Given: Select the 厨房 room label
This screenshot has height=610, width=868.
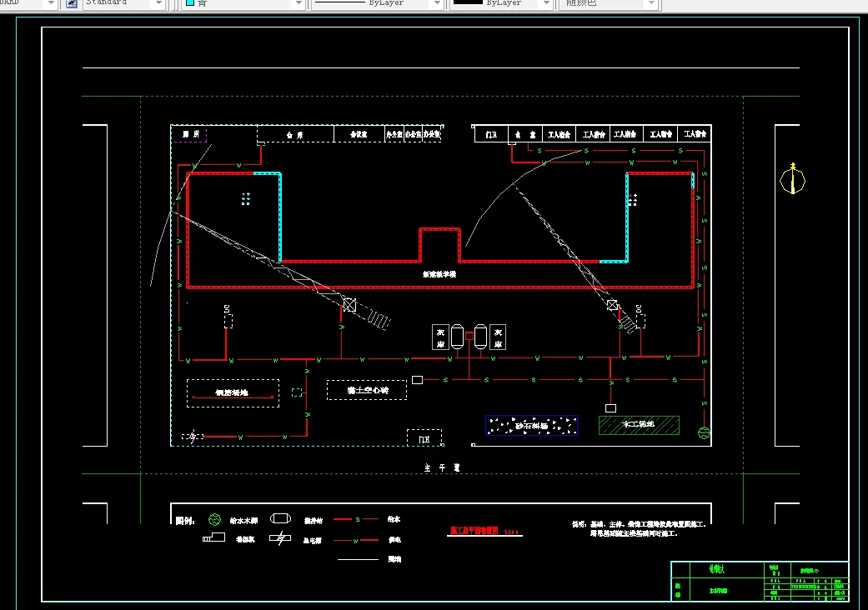Looking at the screenshot, I should (x=191, y=134).
